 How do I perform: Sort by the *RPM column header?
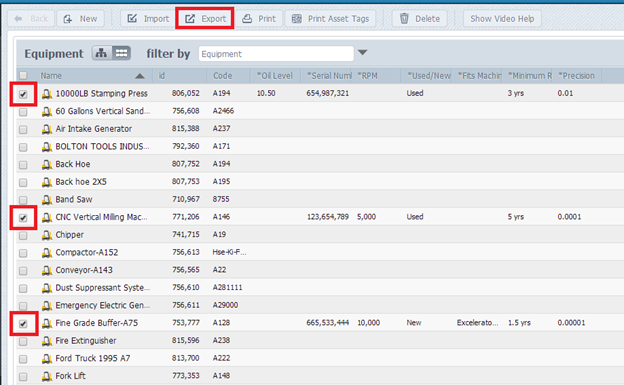click(377, 76)
